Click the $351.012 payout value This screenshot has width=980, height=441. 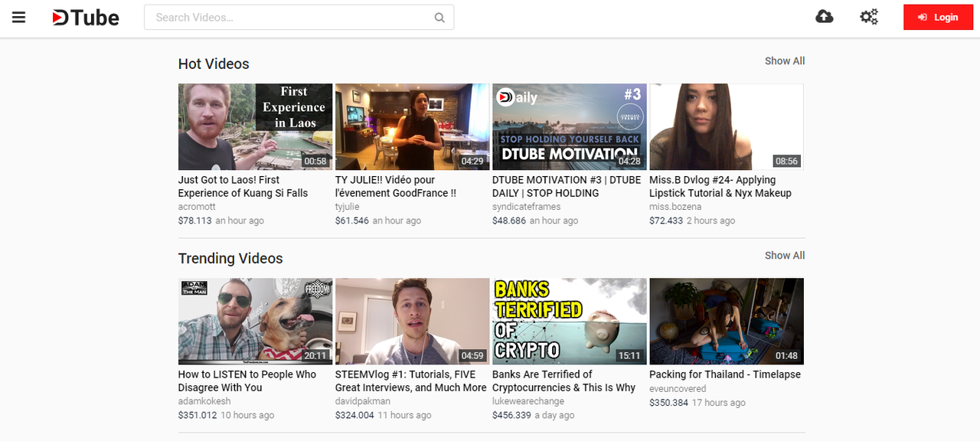click(x=198, y=415)
